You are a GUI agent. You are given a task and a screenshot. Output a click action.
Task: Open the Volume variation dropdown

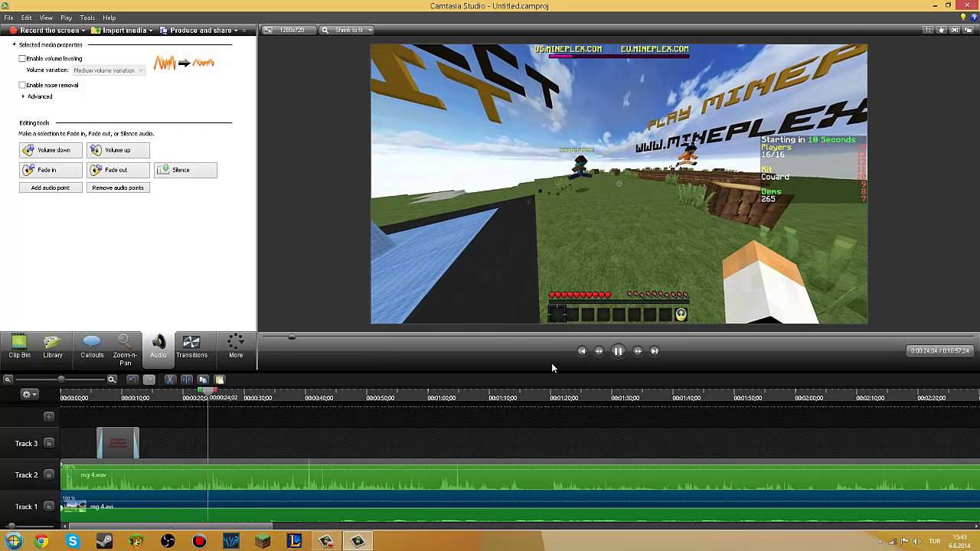pyautogui.click(x=107, y=70)
